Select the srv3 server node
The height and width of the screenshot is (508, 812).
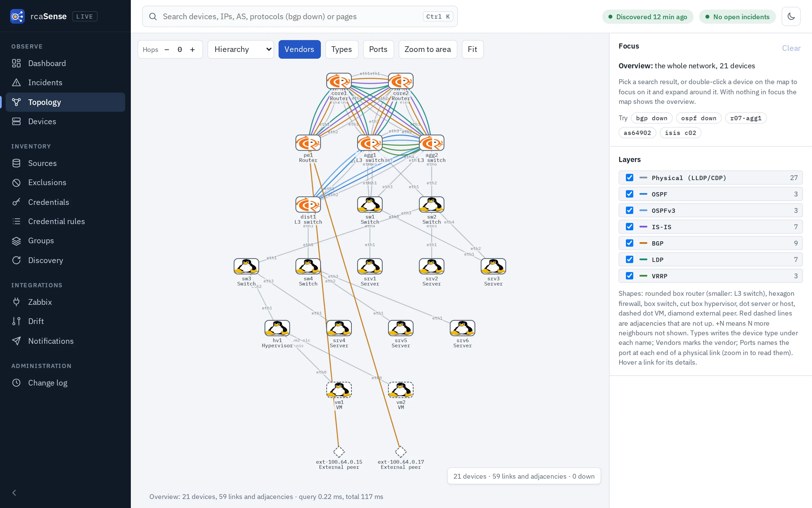pos(493,266)
